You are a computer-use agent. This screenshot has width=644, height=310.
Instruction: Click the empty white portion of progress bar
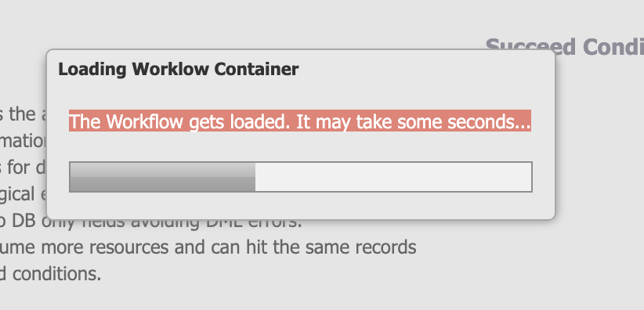pyautogui.click(x=393, y=177)
